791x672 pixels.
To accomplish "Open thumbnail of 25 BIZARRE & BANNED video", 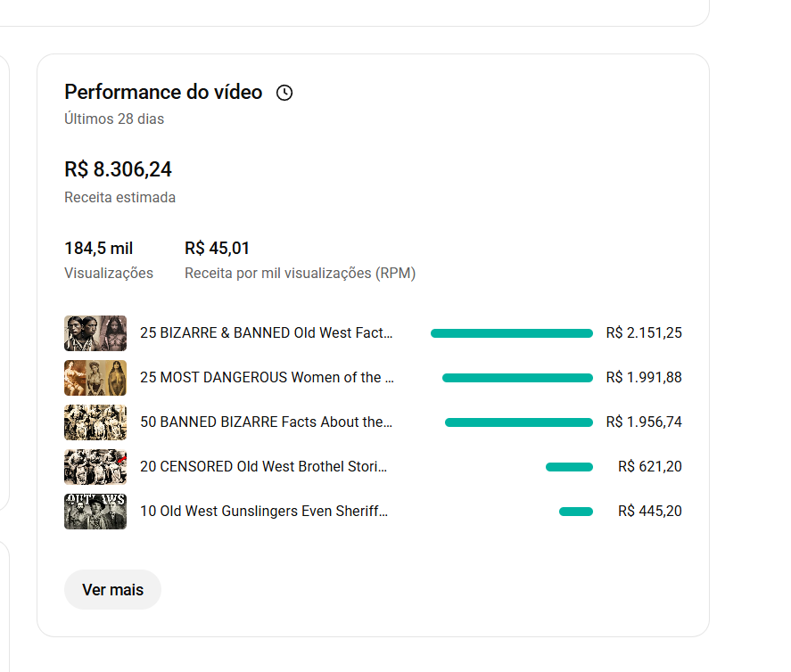I will (x=95, y=333).
